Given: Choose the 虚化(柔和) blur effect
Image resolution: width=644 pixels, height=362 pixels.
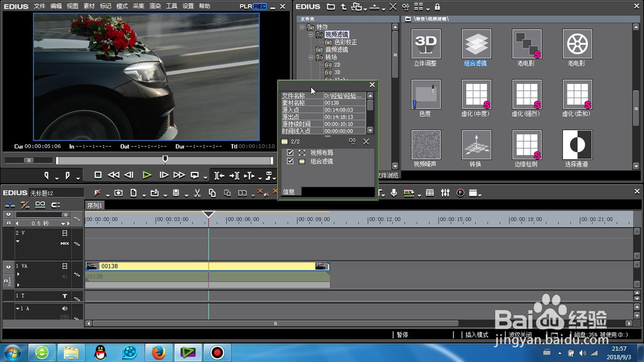Looking at the screenshot, I should (577, 95).
